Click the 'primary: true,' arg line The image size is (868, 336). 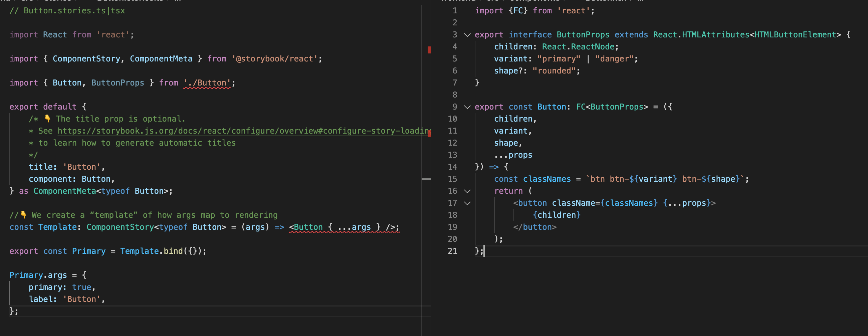[x=62, y=287]
